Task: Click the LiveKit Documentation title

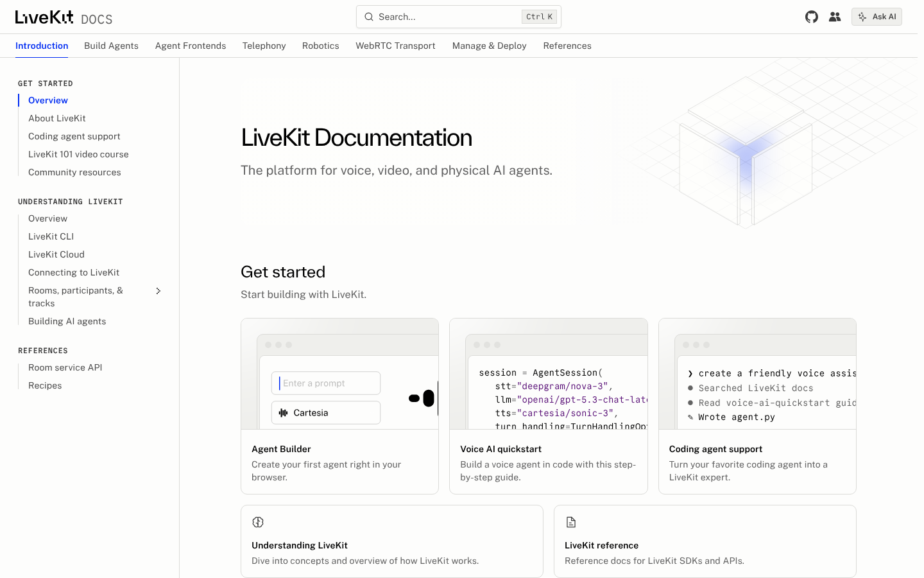Action: [356, 137]
